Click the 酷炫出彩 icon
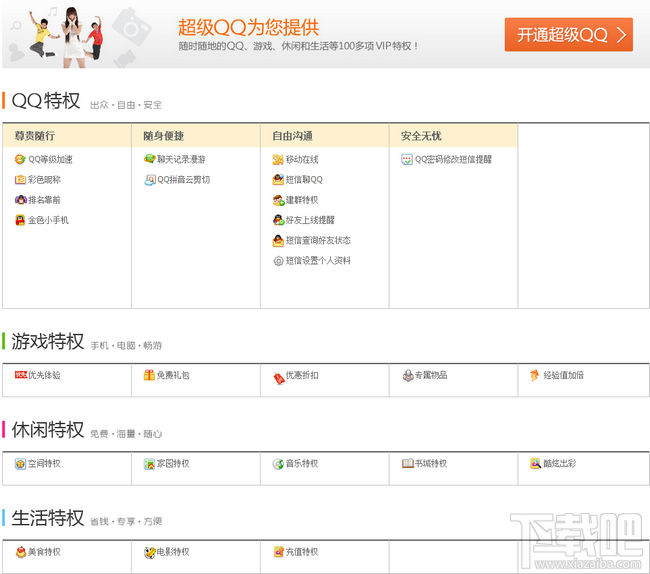 click(536, 464)
